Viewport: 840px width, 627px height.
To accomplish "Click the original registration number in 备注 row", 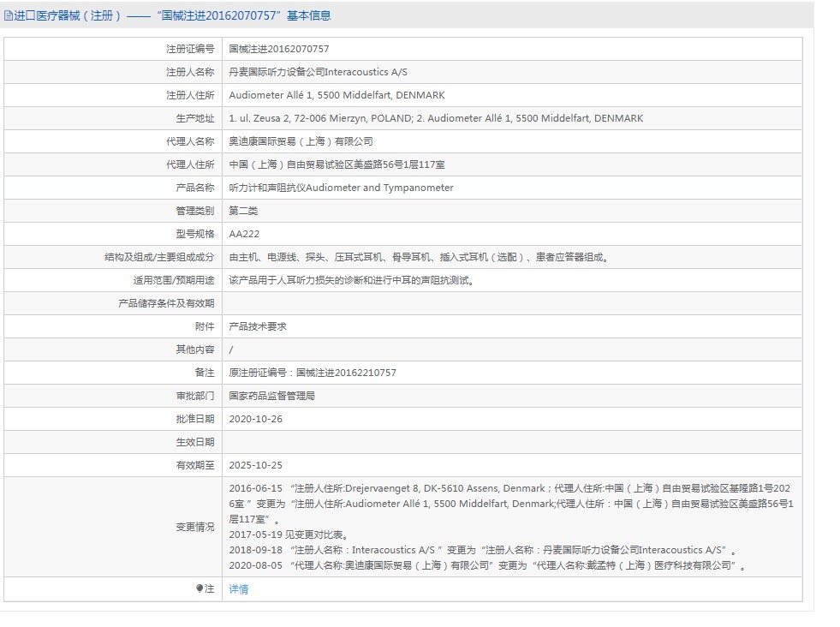I will point(313,373).
